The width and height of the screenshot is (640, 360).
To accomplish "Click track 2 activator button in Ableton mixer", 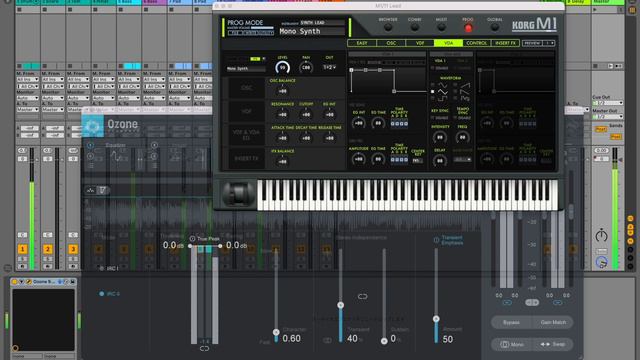I will [x=48, y=249].
